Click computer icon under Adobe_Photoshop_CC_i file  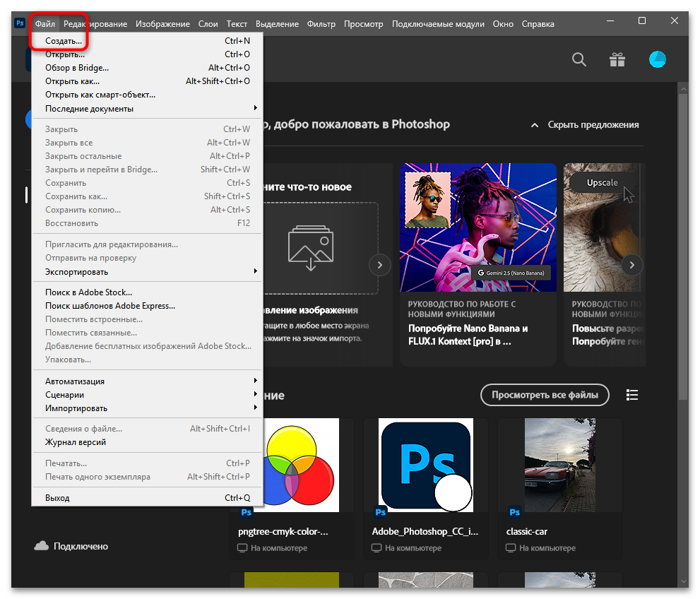pyautogui.click(x=376, y=547)
